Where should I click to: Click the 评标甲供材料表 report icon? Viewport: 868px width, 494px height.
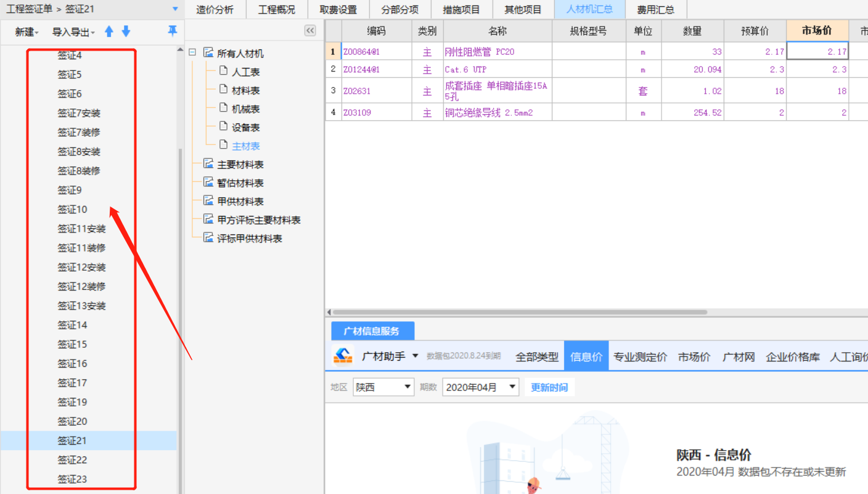click(x=208, y=238)
